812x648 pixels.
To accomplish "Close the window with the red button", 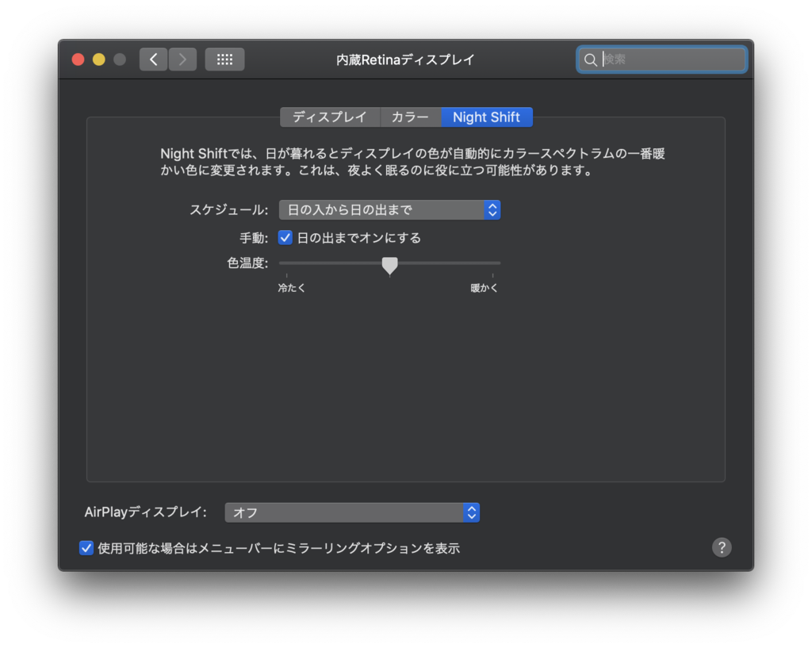I will (79, 59).
